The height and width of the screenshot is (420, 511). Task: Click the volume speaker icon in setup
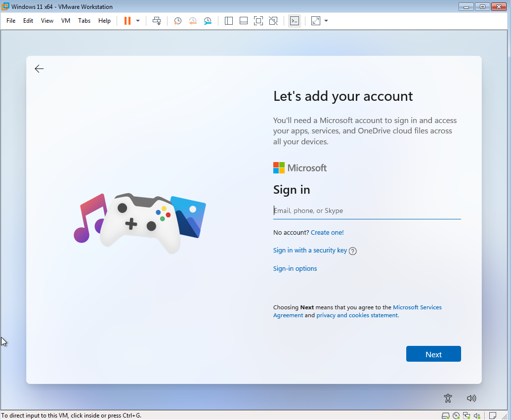pos(471,398)
